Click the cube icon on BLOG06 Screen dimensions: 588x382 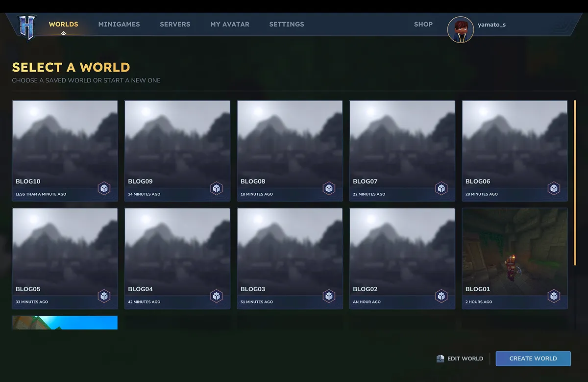(x=554, y=188)
